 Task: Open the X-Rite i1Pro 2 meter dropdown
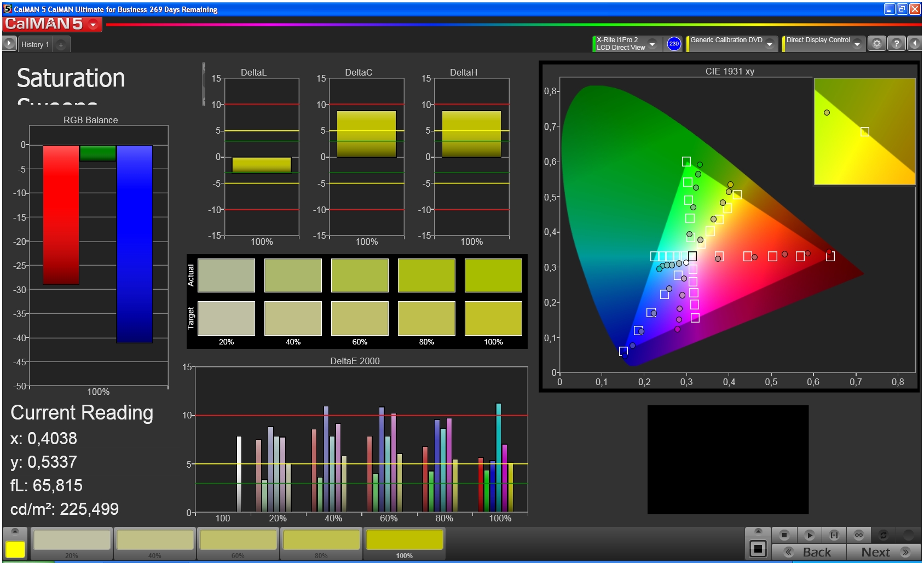pyautogui.click(x=652, y=44)
